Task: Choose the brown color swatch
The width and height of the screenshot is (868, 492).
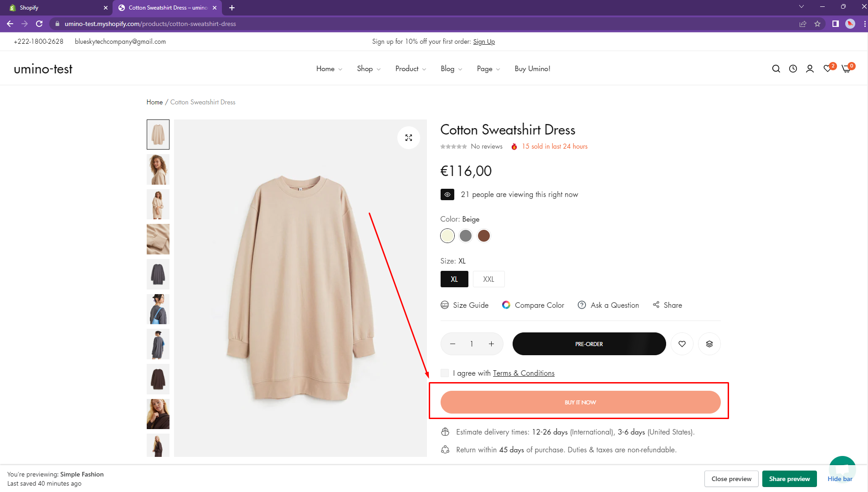Action: click(x=484, y=236)
